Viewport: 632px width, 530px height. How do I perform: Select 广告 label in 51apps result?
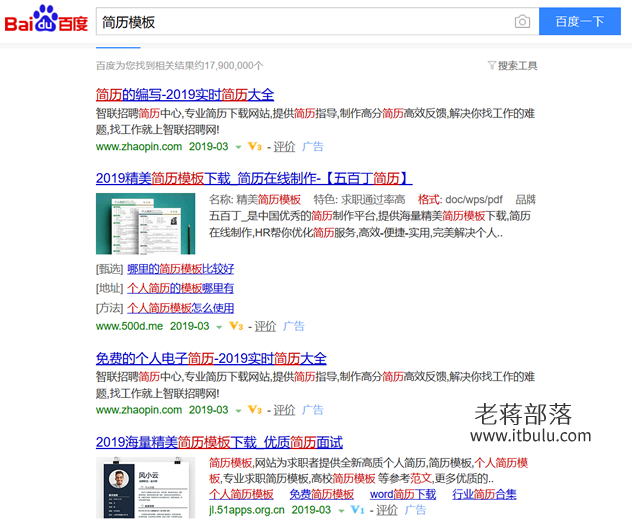tap(416, 510)
